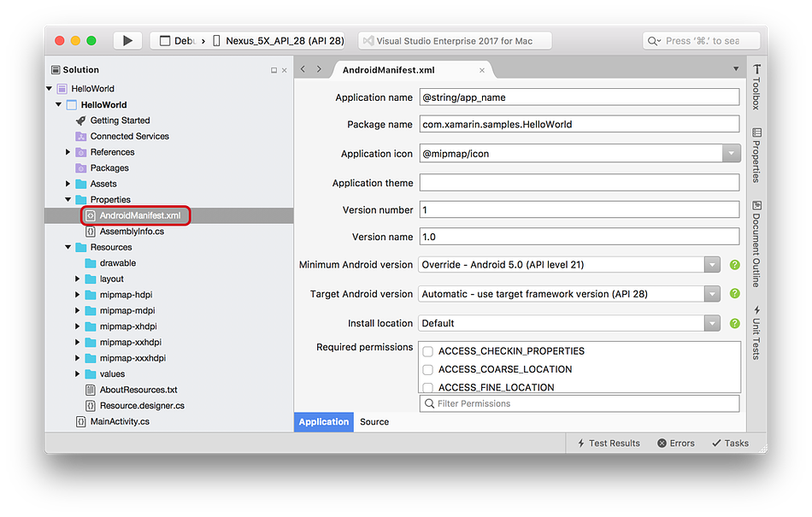Viewport: 812px width, 517px height.
Task: Select the Debug configuration selector
Action: (178, 41)
